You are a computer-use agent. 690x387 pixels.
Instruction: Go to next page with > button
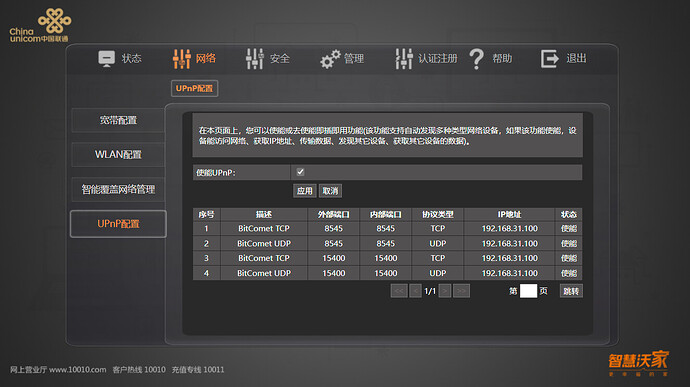tap(444, 291)
